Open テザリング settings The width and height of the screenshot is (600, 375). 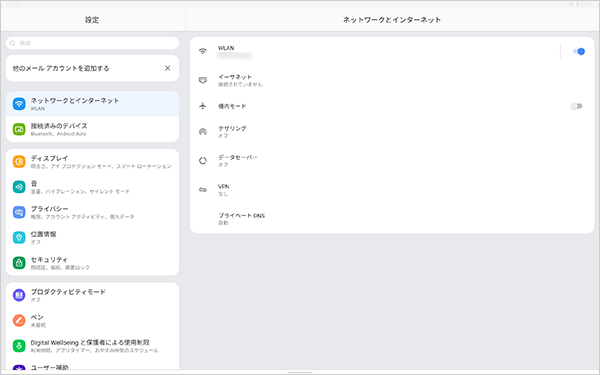coord(392,132)
